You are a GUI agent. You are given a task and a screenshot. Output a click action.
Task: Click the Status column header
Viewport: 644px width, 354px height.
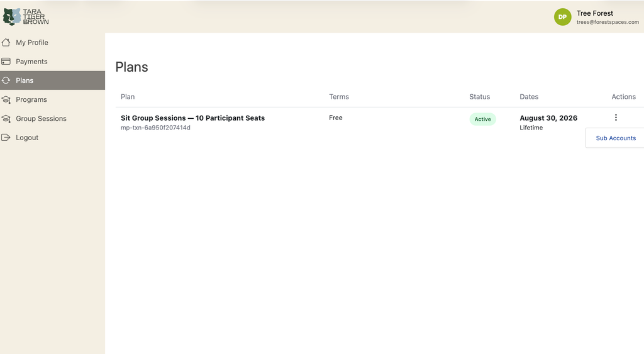(479, 97)
